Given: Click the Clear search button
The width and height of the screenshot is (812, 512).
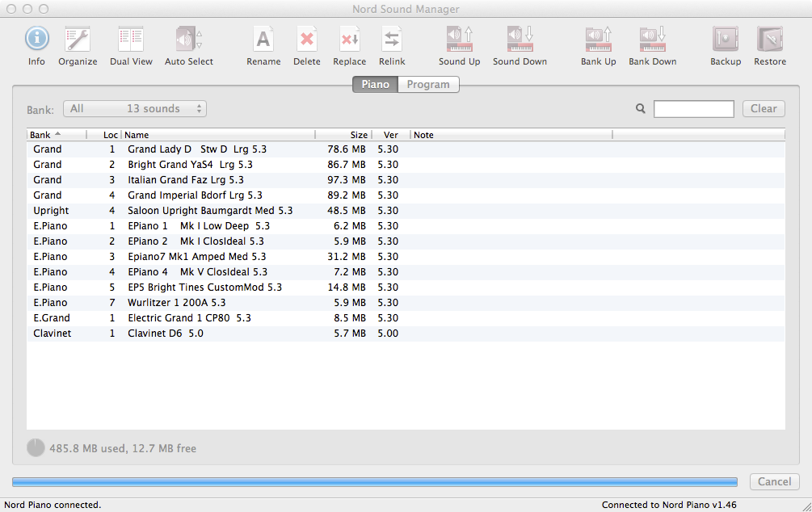Looking at the screenshot, I should 764,109.
